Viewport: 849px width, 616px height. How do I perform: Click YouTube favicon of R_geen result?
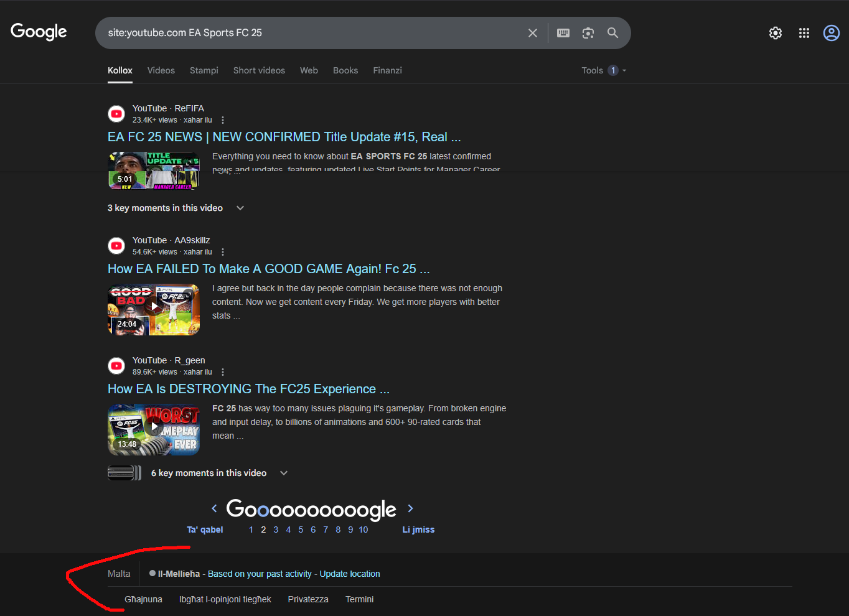[116, 366]
